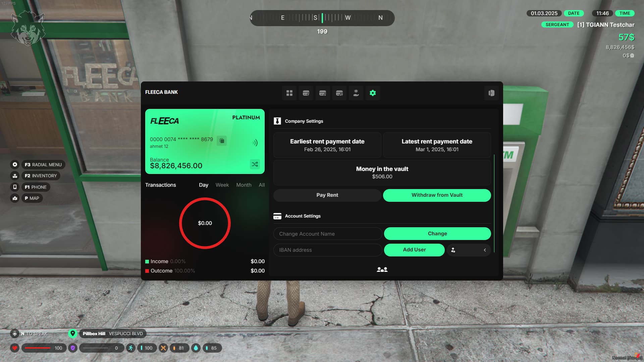Select the All transactions tab
This screenshot has width=644, height=362.
click(261, 185)
